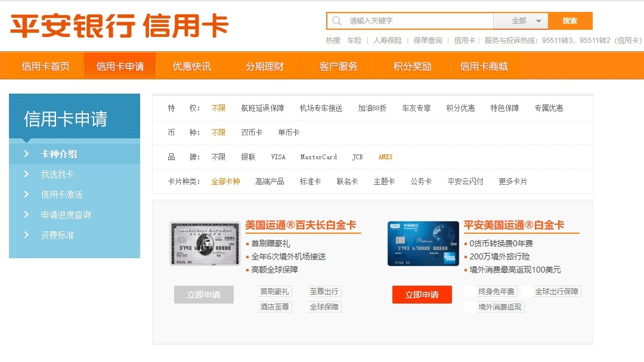Filter by 特色保障 privilege
644x362 pixels.
click(x=505, y=108)
